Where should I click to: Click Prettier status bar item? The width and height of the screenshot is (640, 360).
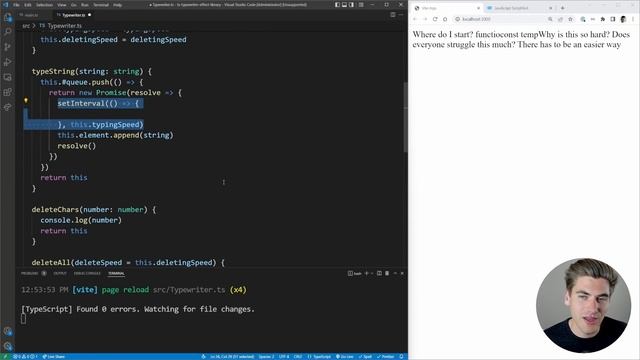(385, 356)
